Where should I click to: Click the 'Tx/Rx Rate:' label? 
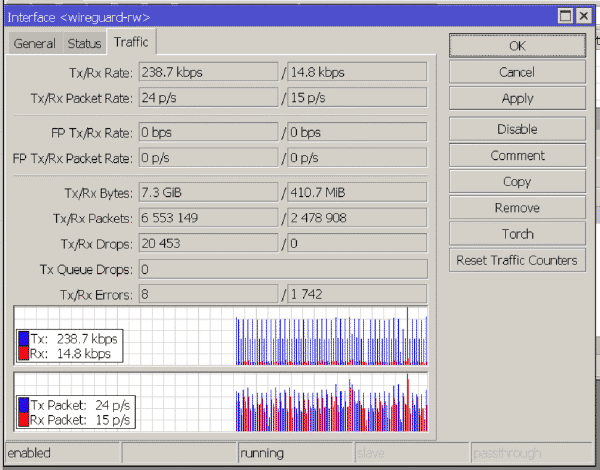[x=101, y=73]
